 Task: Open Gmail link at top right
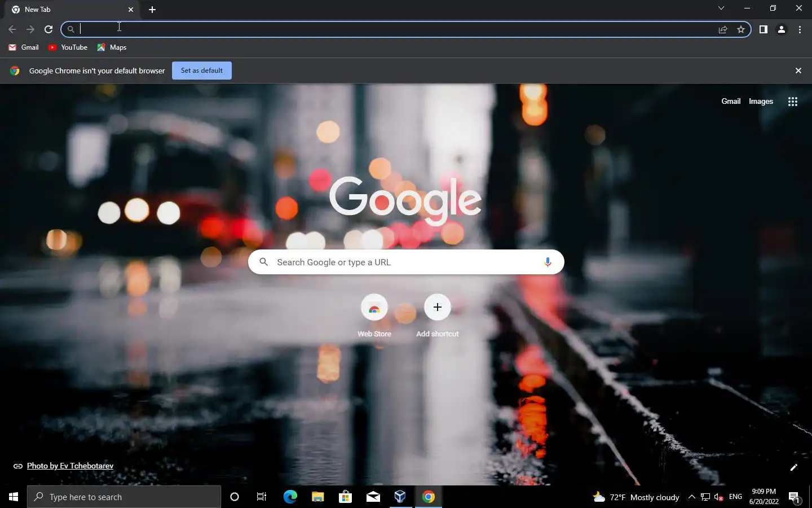click(731, 102)
